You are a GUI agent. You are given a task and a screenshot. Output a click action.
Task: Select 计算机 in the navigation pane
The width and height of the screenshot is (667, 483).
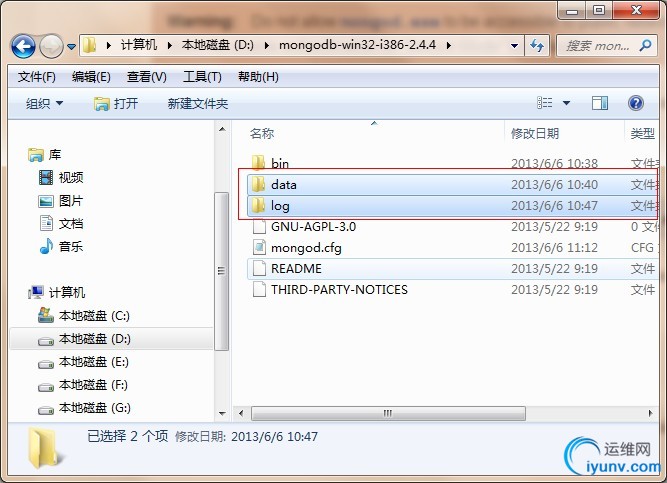[57, 292]
